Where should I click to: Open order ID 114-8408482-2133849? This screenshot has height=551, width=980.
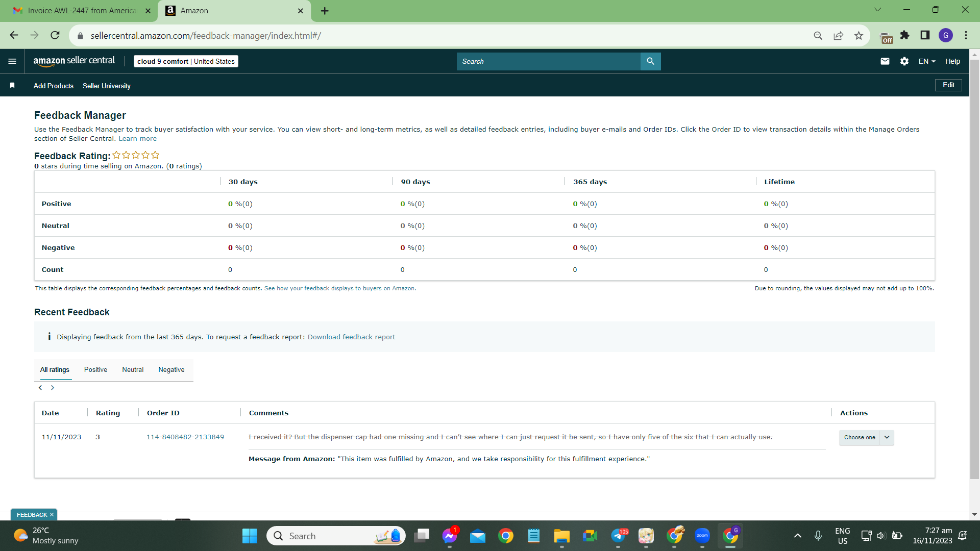[185, 437]
